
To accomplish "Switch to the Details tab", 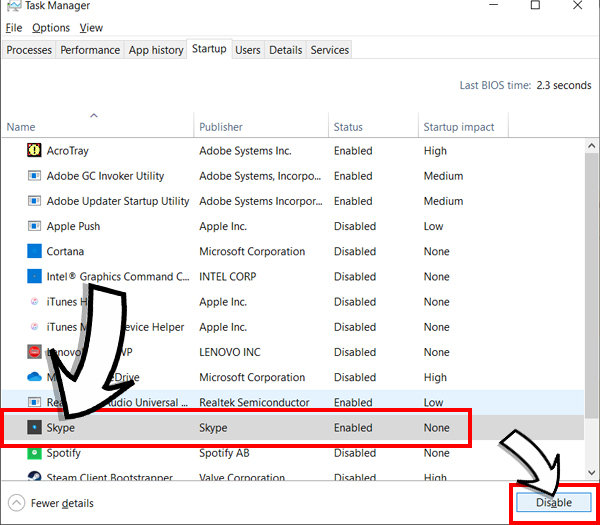I will pos(285,50).
